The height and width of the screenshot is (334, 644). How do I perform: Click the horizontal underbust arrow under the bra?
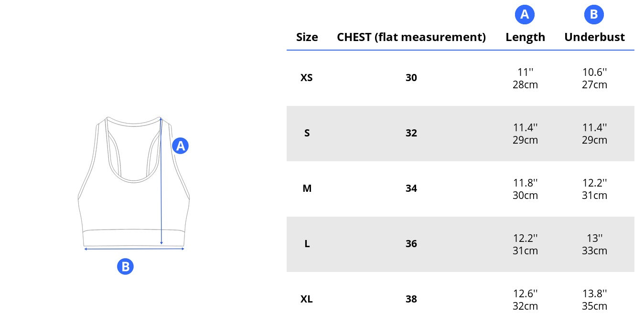134,249
